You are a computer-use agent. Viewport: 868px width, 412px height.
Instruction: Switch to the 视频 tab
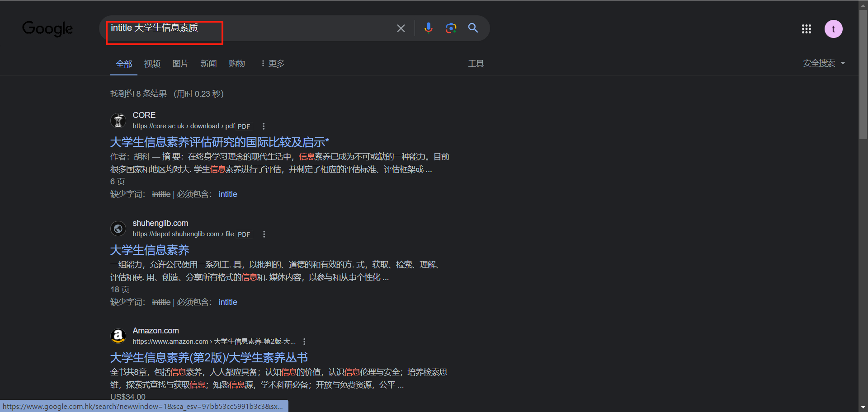(152, 64)
